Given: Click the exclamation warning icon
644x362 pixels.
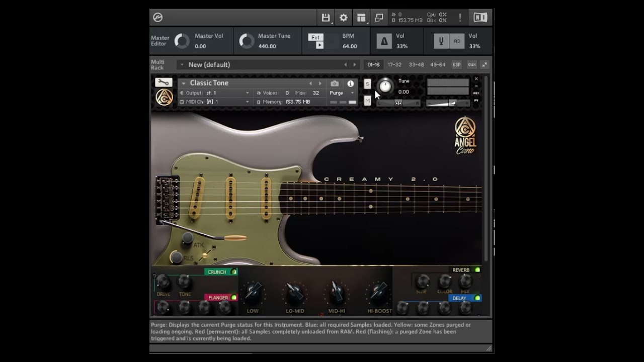Looking at the screenshot, I should point(460,18).
